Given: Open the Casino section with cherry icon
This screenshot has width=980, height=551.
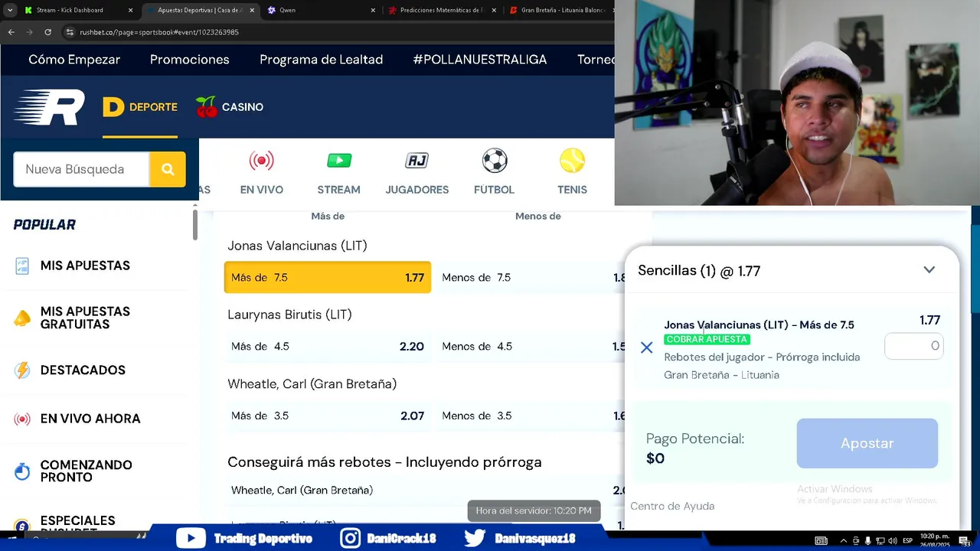Looking at the screenshot, I should [x=229, y=107].
